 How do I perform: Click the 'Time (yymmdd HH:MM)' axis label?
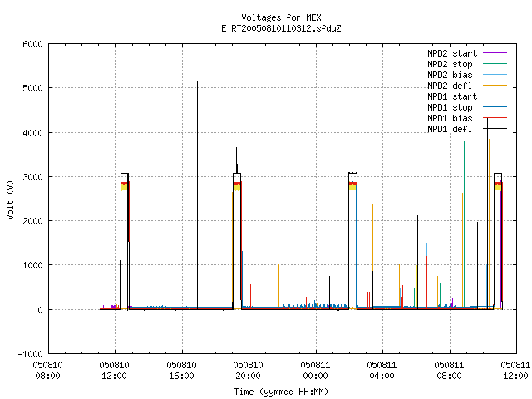click(281, 392)
